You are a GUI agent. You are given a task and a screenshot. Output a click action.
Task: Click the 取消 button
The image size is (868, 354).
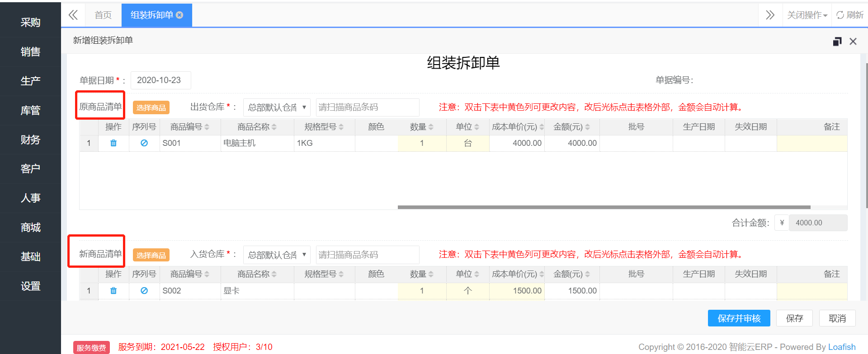click(x=837, y=318)
